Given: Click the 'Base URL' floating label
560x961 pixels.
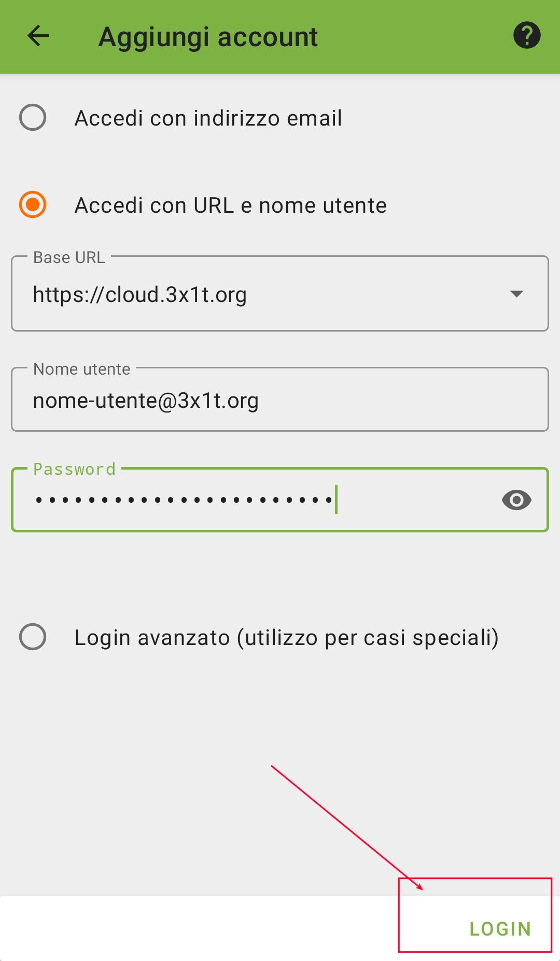Looking at the screenshot, I should [x=69, y=257].
